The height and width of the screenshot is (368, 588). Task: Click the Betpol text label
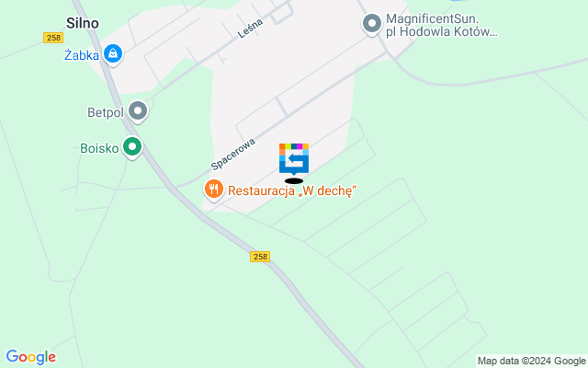pyautogui.click(x=106, y=112)
